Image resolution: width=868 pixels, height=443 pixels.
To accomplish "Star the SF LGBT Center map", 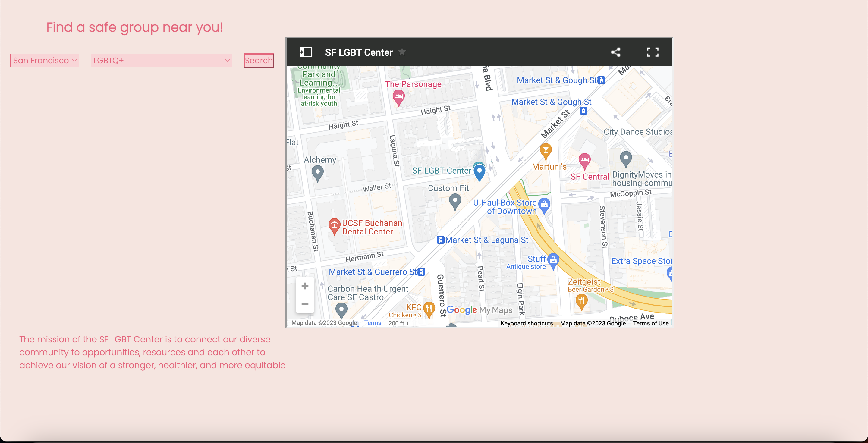I will [402, 52].
